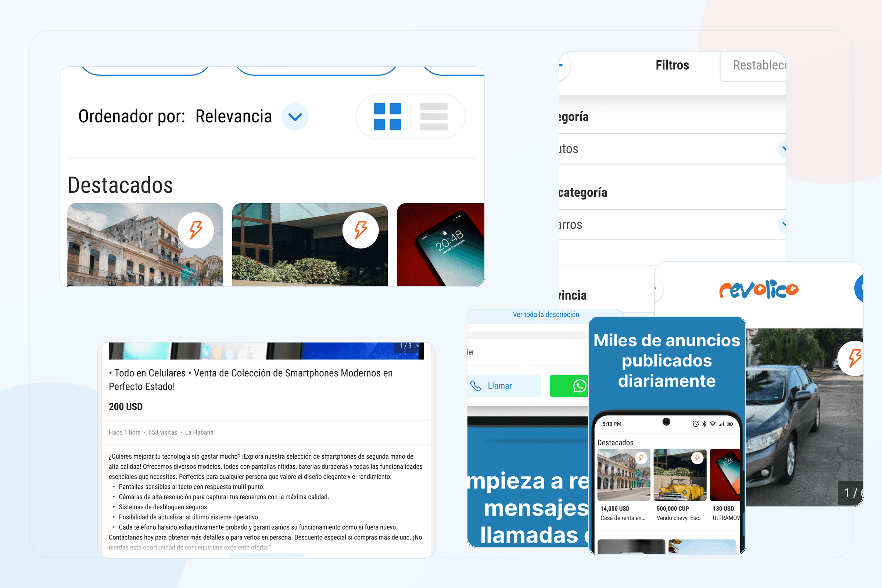Click the 'La Habana' location text
882x588 pixels.
click(199, 433)
